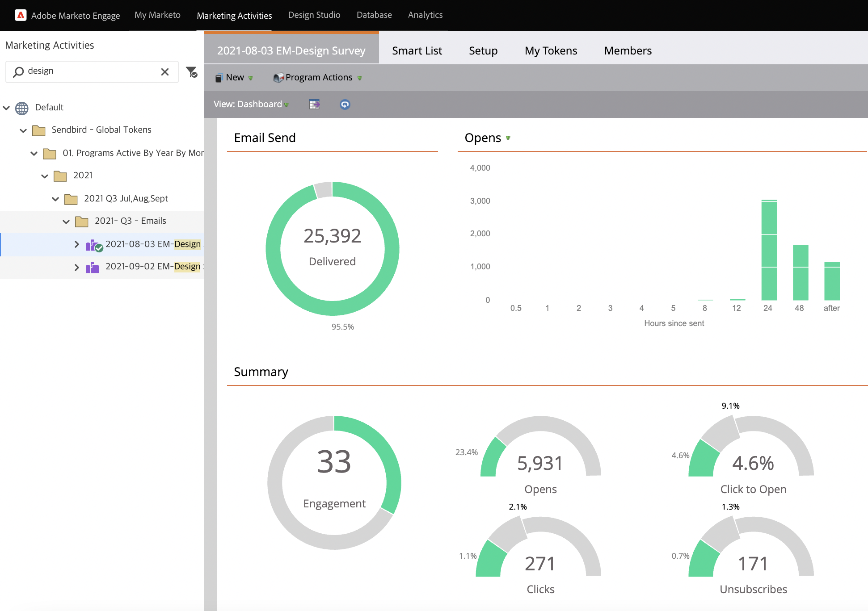
Task: Click the purple program icon for 2021-09-02 EM-Design
Action: point(93,267)
